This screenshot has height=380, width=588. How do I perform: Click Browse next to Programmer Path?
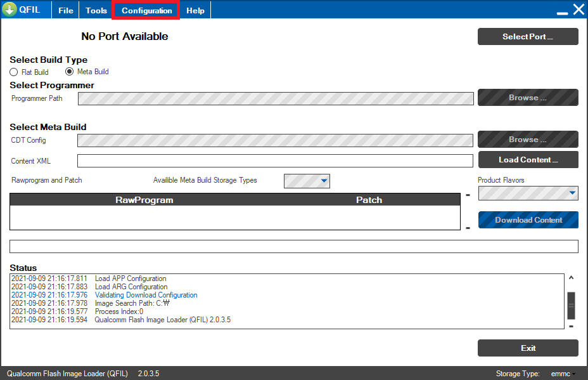[528, 98]
